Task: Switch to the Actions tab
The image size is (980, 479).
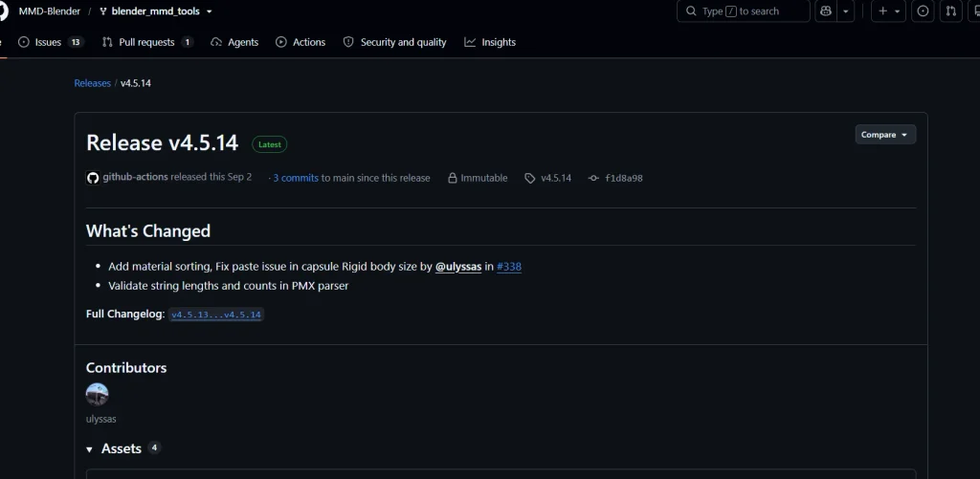Action: [301, 42]
